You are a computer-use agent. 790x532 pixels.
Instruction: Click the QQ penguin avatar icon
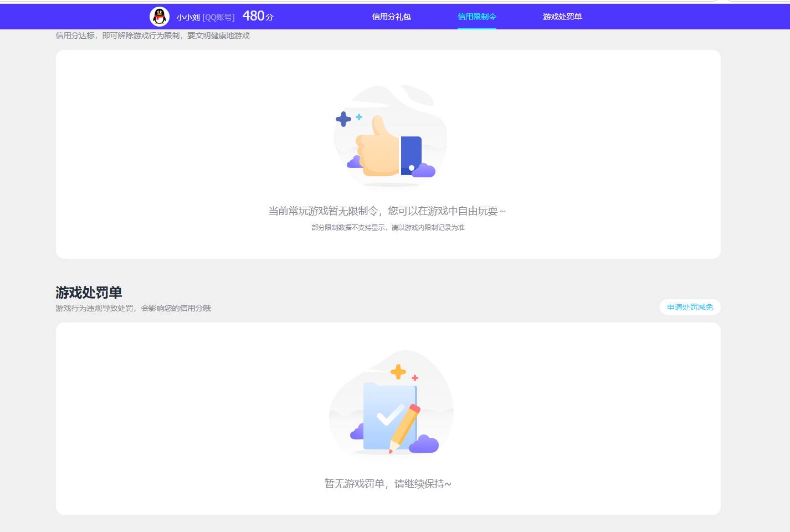(160, 17)
